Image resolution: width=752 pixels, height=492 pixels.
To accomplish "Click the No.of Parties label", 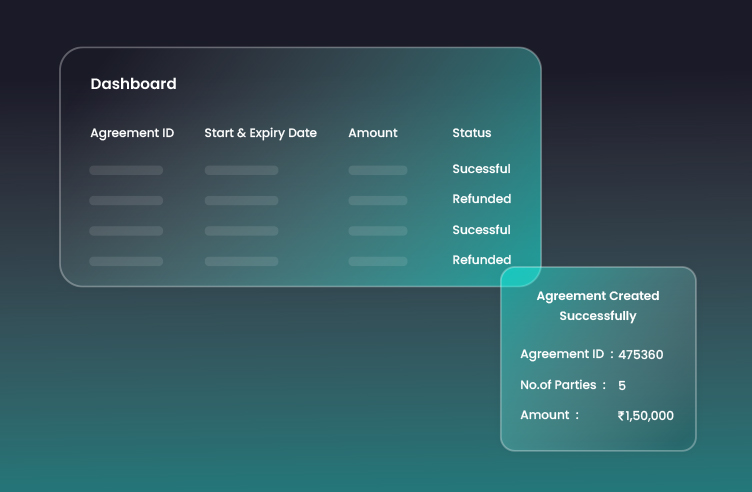I will (558, 385).
